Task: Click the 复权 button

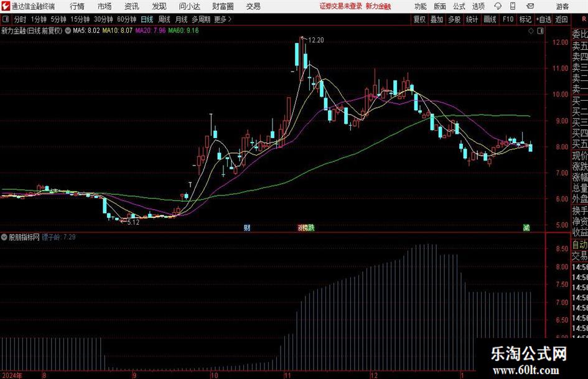Action: click(419, 19)
